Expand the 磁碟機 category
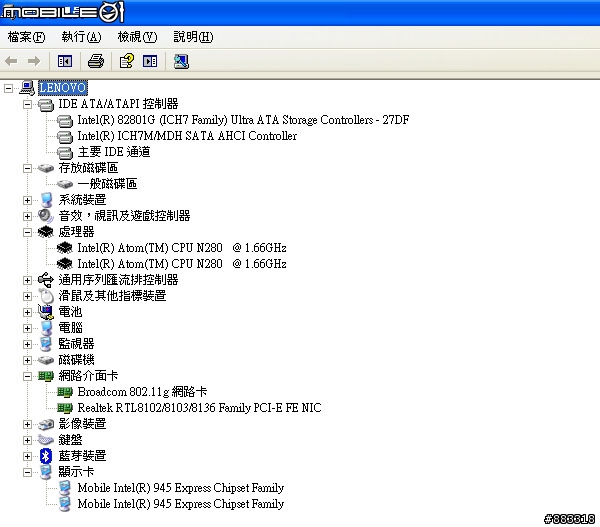The height and width of the screenshot is (527, 600). click(x=27, y=361)
